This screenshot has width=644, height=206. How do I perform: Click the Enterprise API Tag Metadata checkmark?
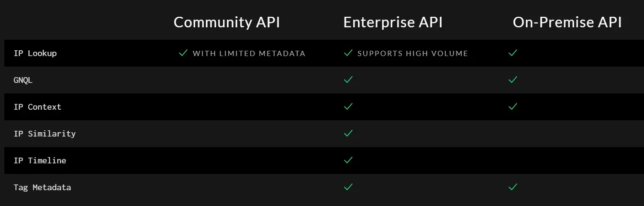click(348, 187)
